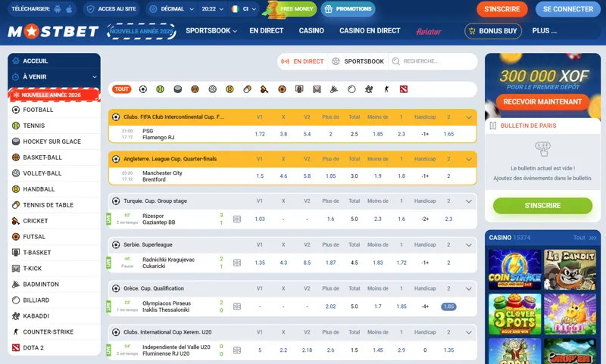
Task: Click the Mostbet home logo
Action: pyautogui.click(x=53, y=32)
